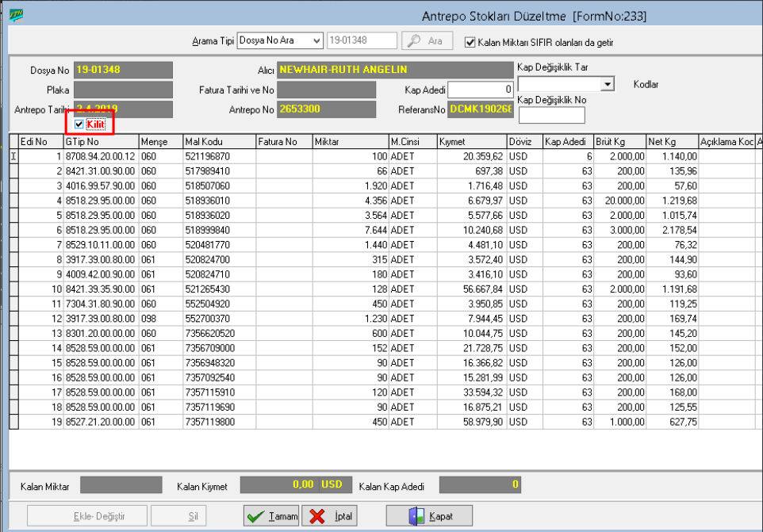Image resolution: width=763 pixels, height=532 pixels.
Task: Click the Tamam button with green check
Action: coord(271,516)
